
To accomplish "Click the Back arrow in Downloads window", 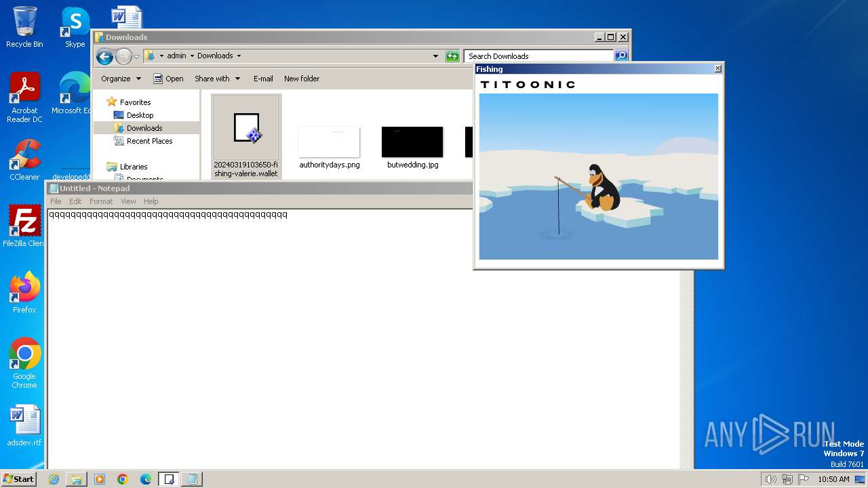I will click(x=104, y=56).
